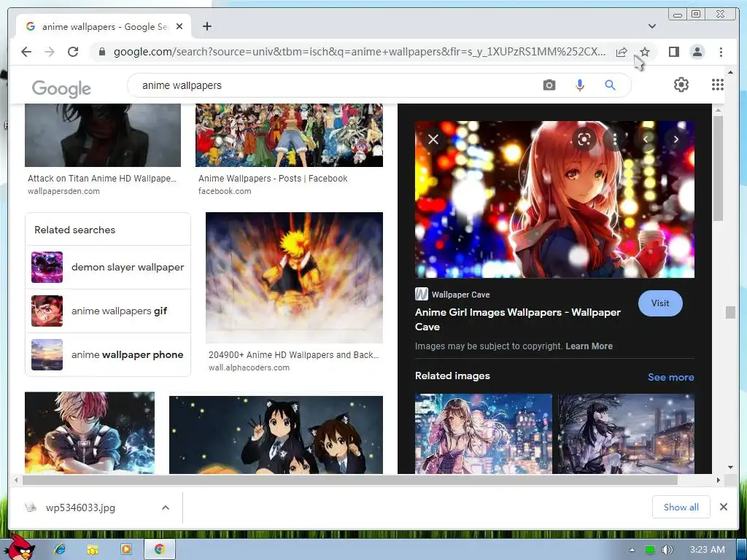Open the wp5346033.jpg download item

tap(80, 507)
